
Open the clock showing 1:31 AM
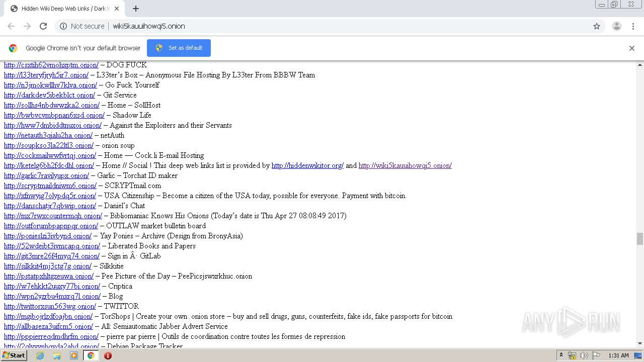[x=618, y=355]
